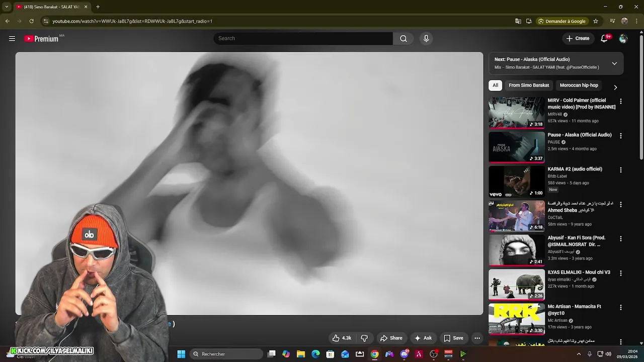
Task: Open a new browser tab
Action: (98, 7)
